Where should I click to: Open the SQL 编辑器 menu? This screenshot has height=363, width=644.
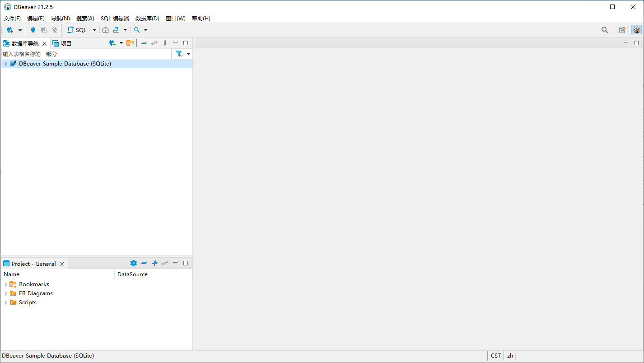coord(115,19)
